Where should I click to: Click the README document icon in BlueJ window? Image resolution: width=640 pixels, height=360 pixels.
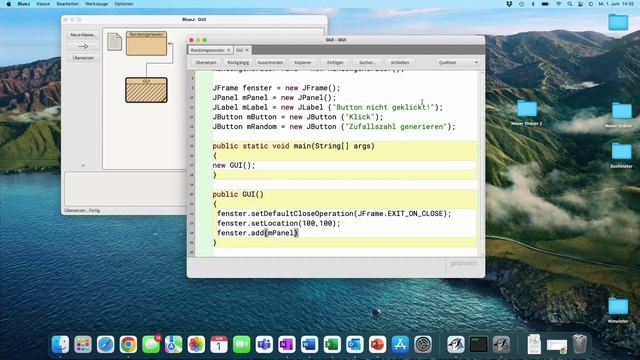[x=114, y=42]
